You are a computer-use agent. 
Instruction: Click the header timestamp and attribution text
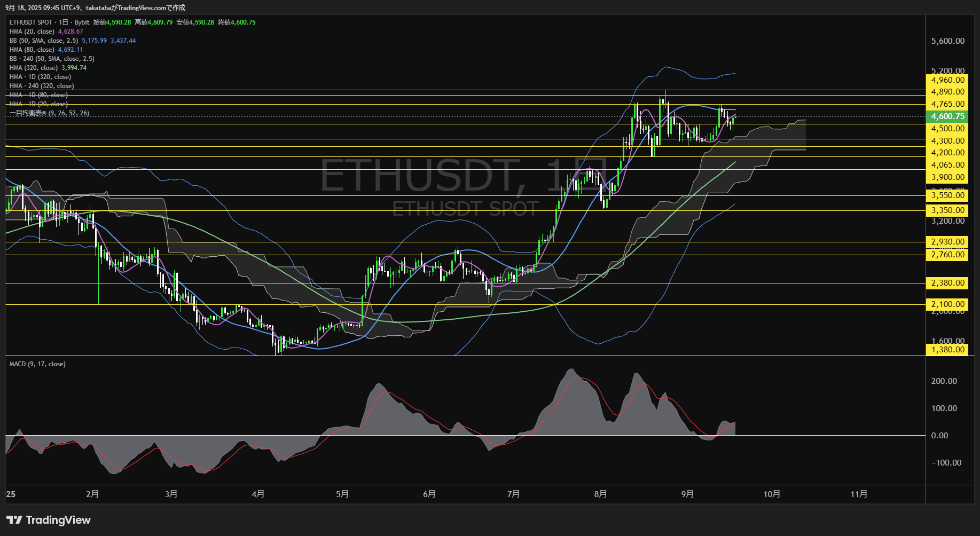[x=96, y=7]
